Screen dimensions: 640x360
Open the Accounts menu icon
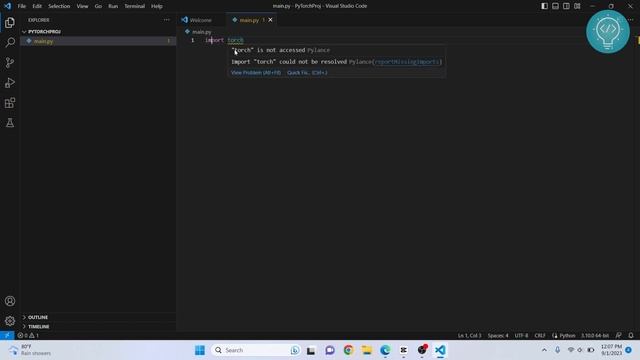pos(10,301)
